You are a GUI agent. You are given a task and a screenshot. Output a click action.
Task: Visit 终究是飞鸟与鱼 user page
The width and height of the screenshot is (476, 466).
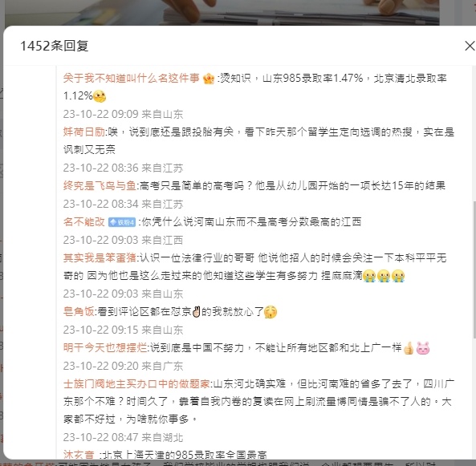point(100,185)
